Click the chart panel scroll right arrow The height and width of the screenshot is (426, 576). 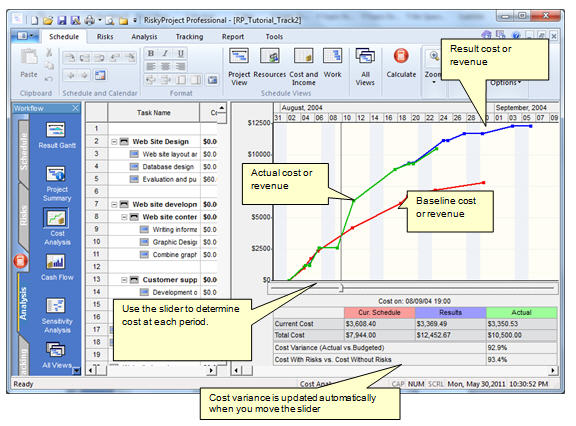click(552, 371)
